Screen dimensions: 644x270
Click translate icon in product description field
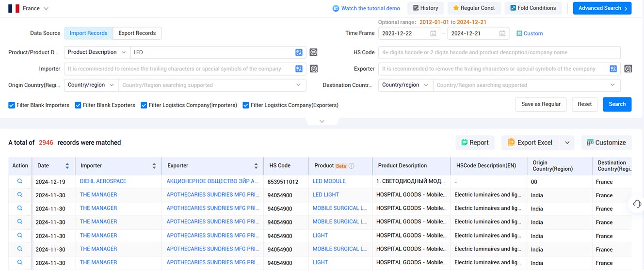299,52
